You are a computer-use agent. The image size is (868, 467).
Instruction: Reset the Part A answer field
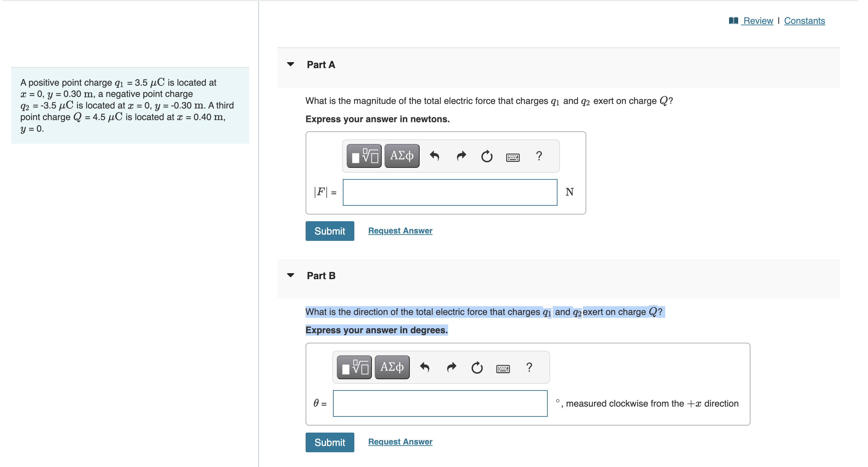[x=487, y=156]
